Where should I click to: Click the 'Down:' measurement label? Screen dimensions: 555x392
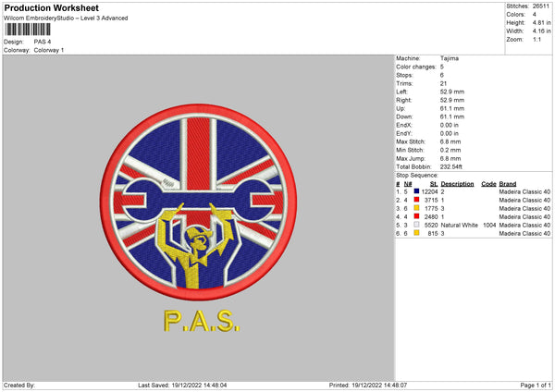coord(404,116)
